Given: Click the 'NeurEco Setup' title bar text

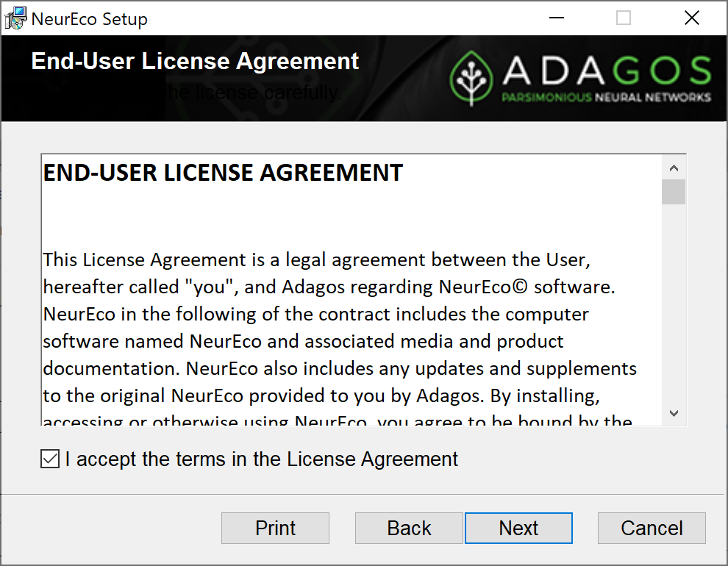Looking at the screenshot, I should tap(90, 19).
